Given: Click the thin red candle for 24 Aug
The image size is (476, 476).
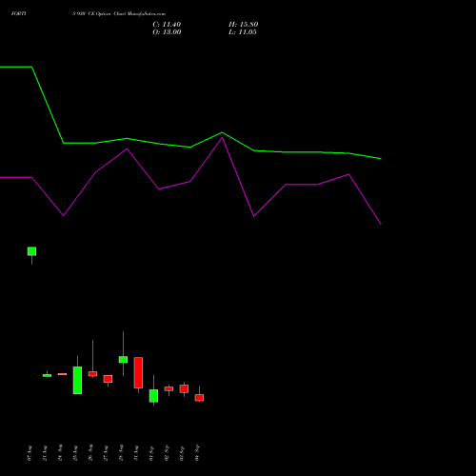Looking at the screenshot, I should point(62,374).
